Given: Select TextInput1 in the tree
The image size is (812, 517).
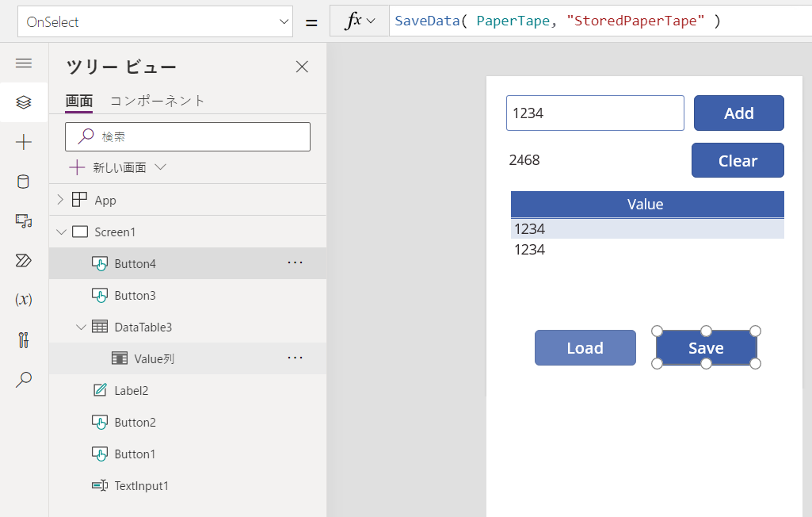Looking at the screenshot, I should [141, 486].
